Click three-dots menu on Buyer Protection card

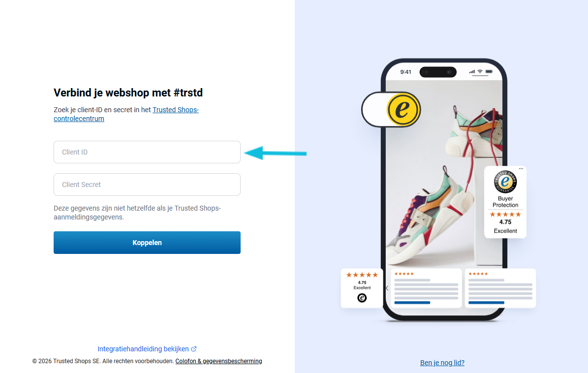click(521, 169)
